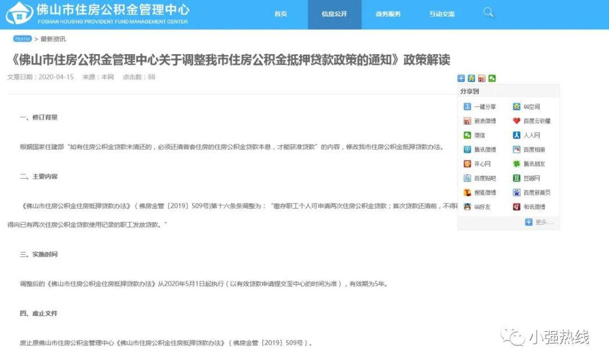Share to 新浪微博 in the share panel

click(x=480, y=121)
